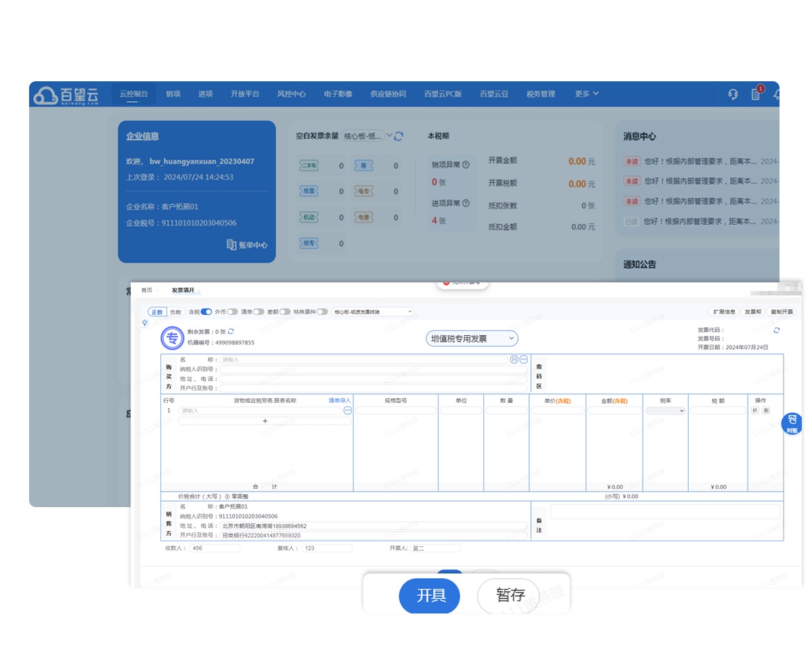812x650 pixels.
Task: Select the 纸普 invoice ticket icon
Action: pos(309,192)
